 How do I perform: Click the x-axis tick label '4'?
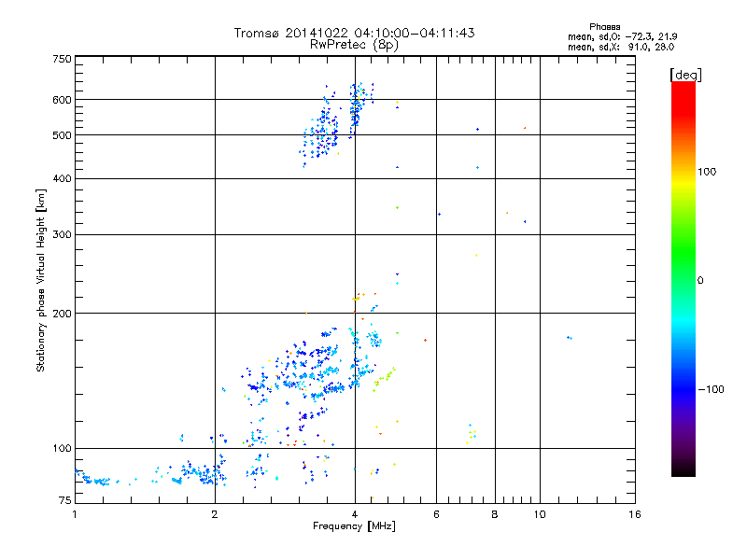[x=355, y=514]
